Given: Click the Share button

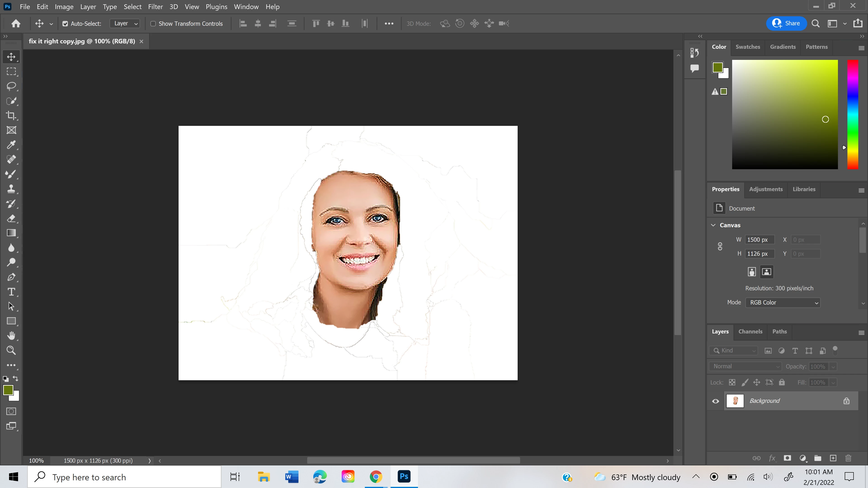Looking at the screenshot, I should click(x=786, y=23).
